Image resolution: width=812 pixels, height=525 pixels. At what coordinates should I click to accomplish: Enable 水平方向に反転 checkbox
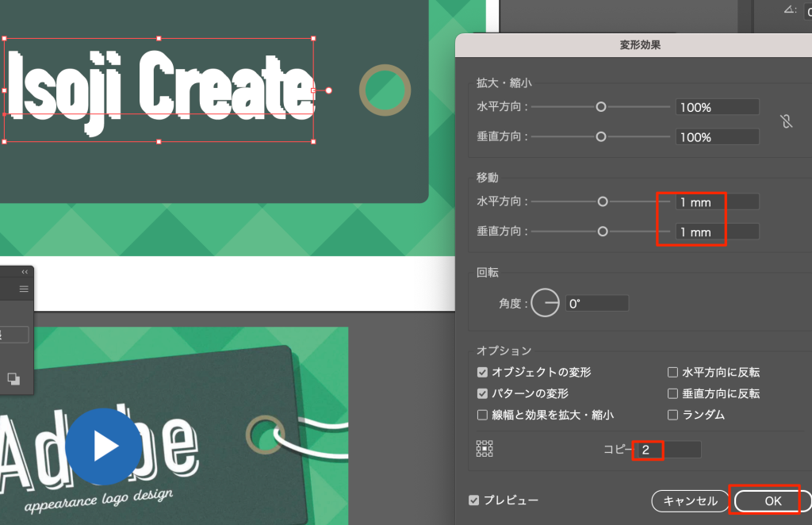click(x=672, y=372)
